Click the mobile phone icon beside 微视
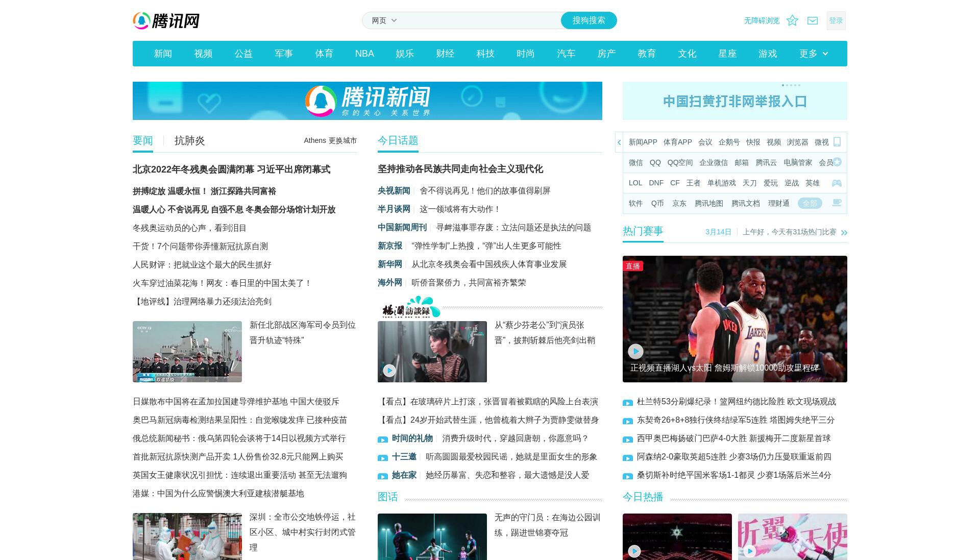 837,142
